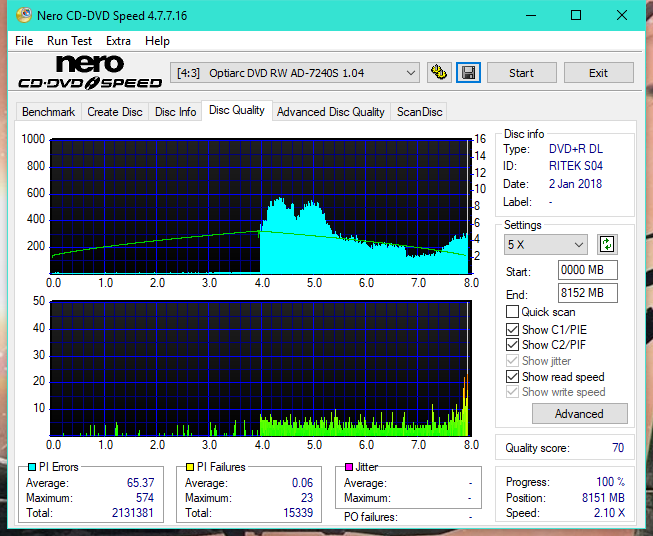Click PI Failures total 15339 value
Image resolution: width=653 pixels, height=536 pixels.
tap(298, 513)
